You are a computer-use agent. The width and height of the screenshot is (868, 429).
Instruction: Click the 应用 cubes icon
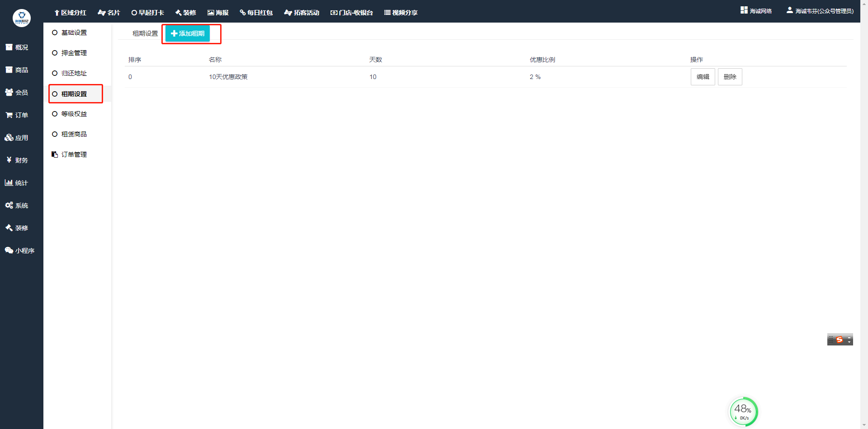tap(9, 137)
